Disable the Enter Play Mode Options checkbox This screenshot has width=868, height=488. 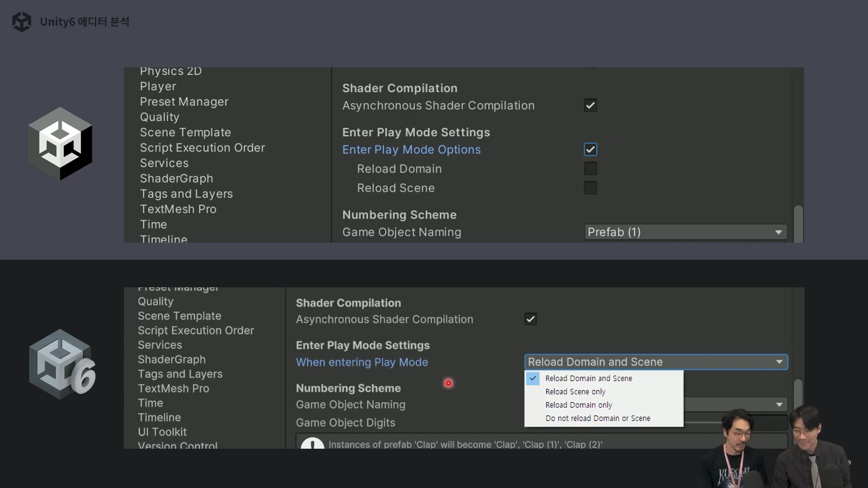590,150
